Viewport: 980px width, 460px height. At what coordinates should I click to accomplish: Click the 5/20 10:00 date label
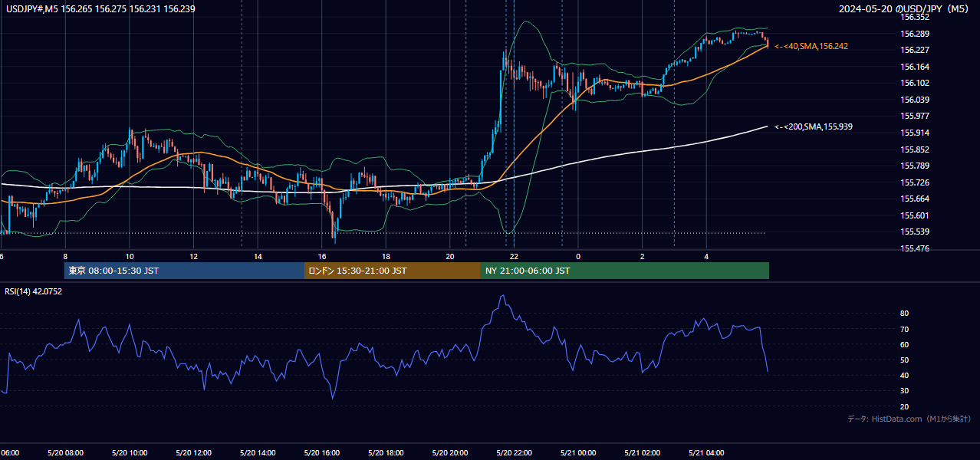130,453
